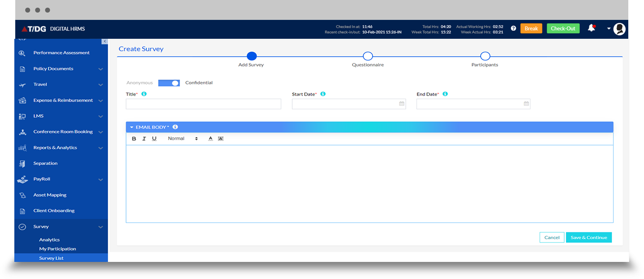Click the Conference Room Booking icon
Screen dimensions: 644x279
click(22, 132)
